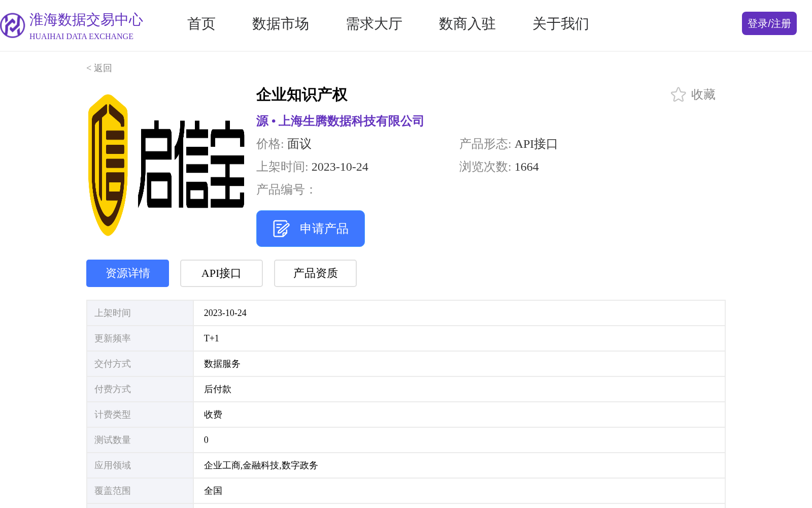Click 上架时间: 2023-10-24 header text
The width and height of the screenshot is (812, 508).
click(312, 167)
